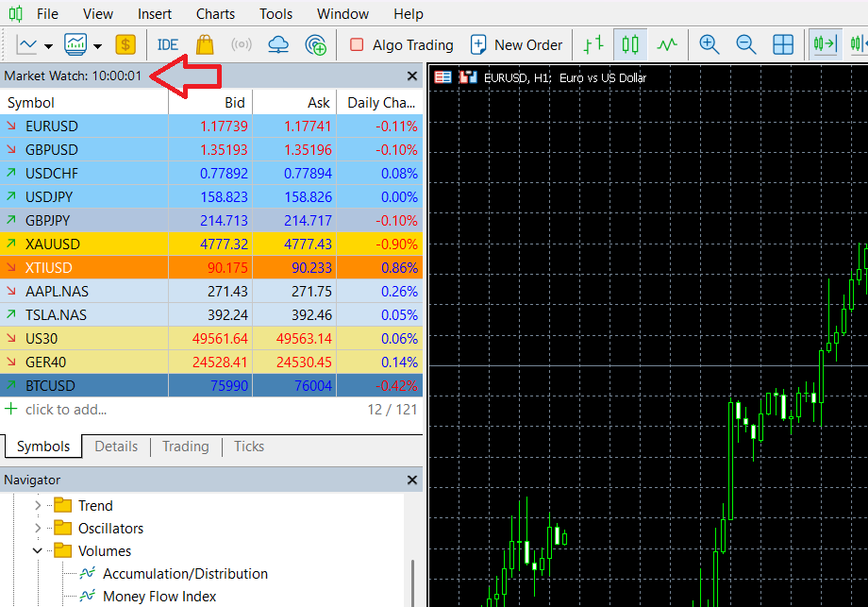Zoom in on the chart
The image size is (868, 607).
click(x=709, y=44)
